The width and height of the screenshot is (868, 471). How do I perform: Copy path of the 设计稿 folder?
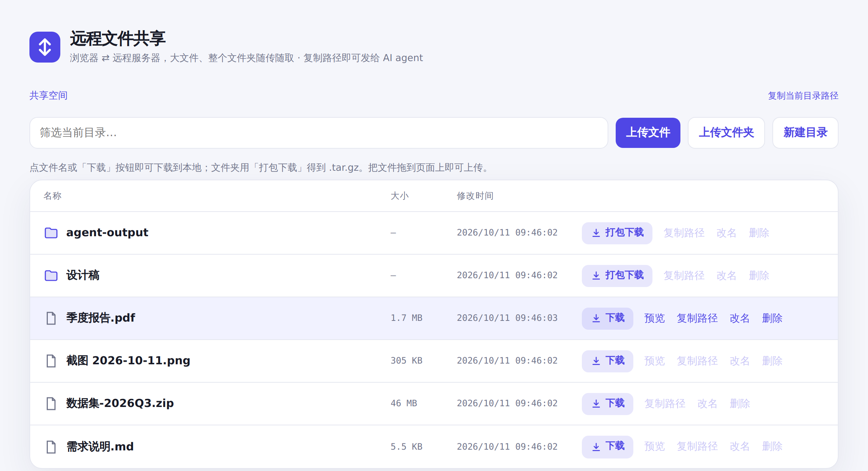point(684,276)
